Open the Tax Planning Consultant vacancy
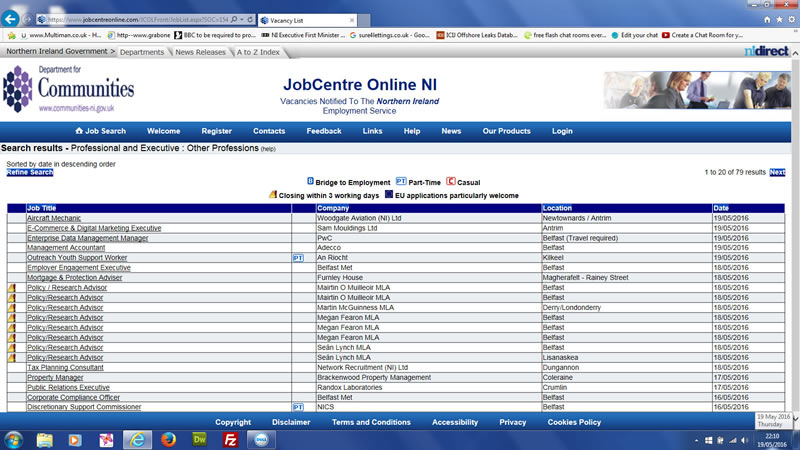Screen dimensions: 800x450 [x=65, y=368]
